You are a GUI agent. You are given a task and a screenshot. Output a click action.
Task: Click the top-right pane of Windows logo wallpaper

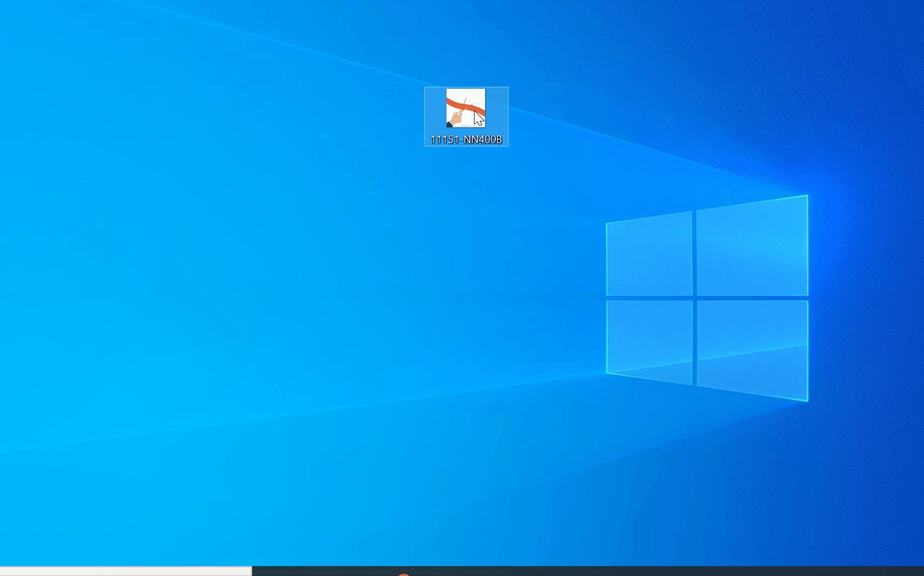pyautogui.click(x=752, y=246)
